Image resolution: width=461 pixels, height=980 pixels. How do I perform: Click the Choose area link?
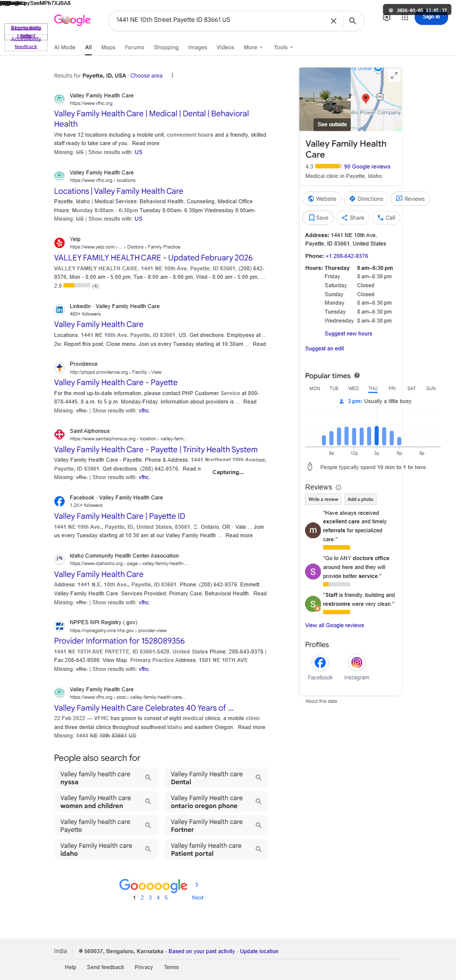[x=146, y=76]
